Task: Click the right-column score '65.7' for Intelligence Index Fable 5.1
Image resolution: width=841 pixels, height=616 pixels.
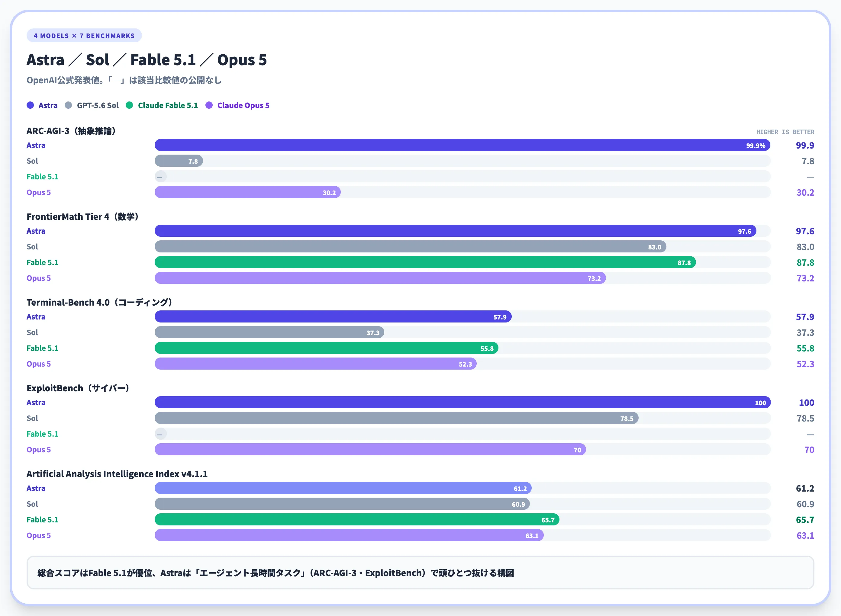Action: coord(805,520)
